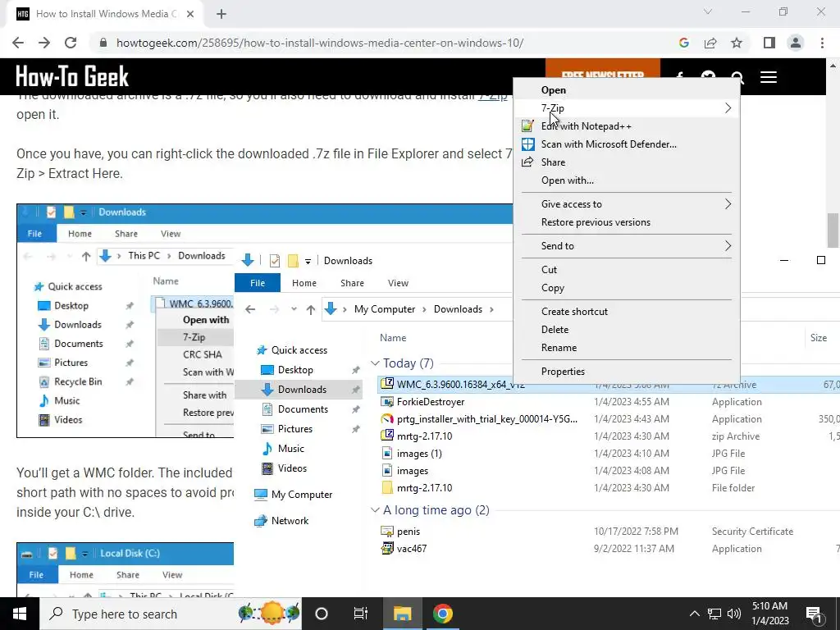Click the properties checkmark icon in Explorer title bar
The image size is (840, 630).
[275, 261]
